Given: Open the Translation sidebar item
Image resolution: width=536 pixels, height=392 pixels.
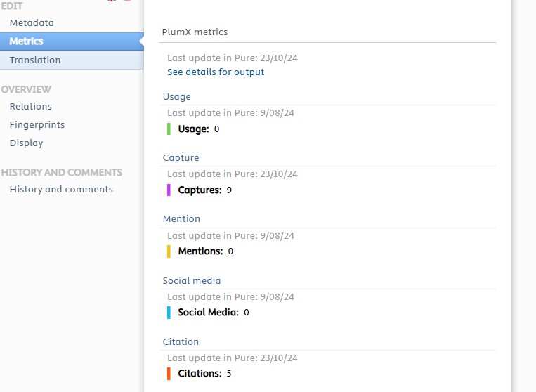Looking at the screenshot, I should [72, 60].
